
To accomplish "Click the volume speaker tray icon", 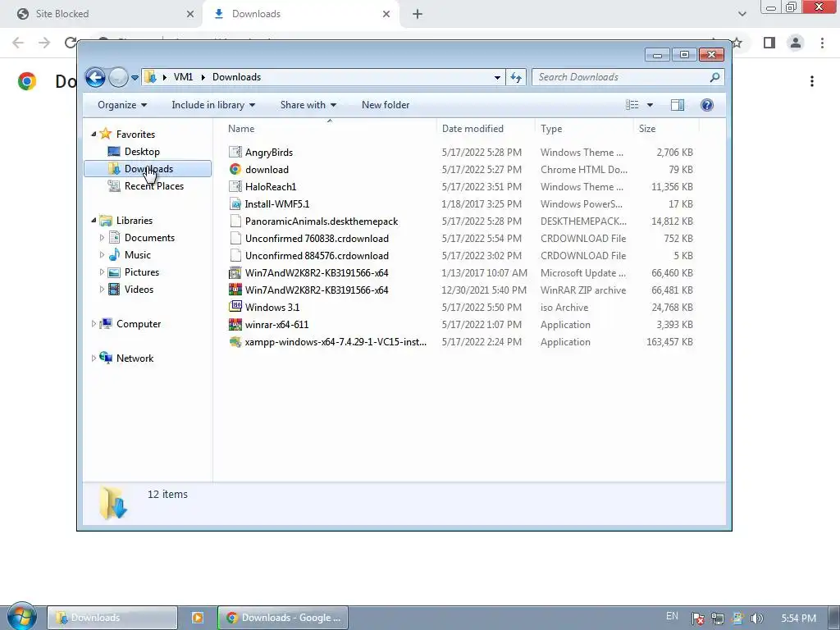I will coord(756,619).
